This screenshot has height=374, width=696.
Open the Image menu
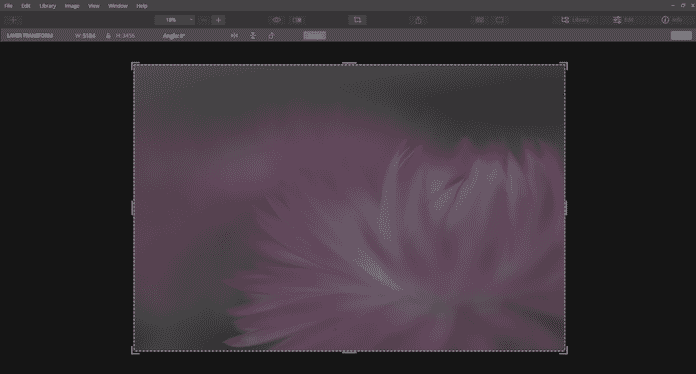pos(71,6)
